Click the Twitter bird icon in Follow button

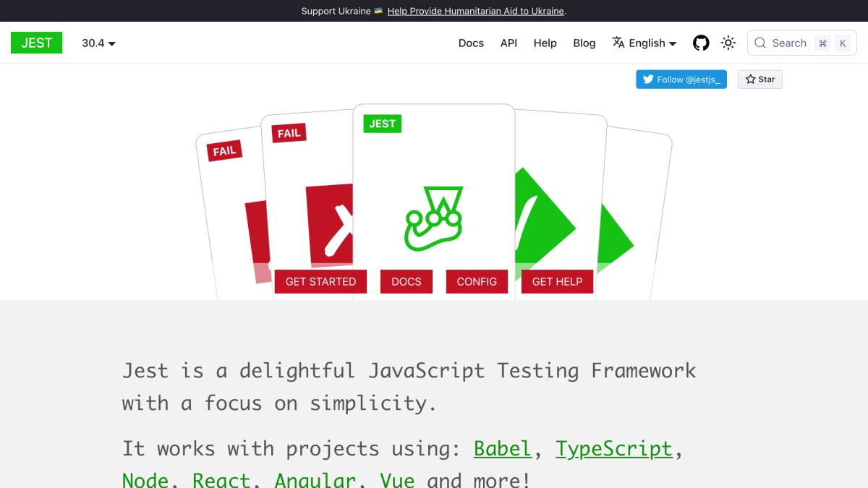coord(648,80)
